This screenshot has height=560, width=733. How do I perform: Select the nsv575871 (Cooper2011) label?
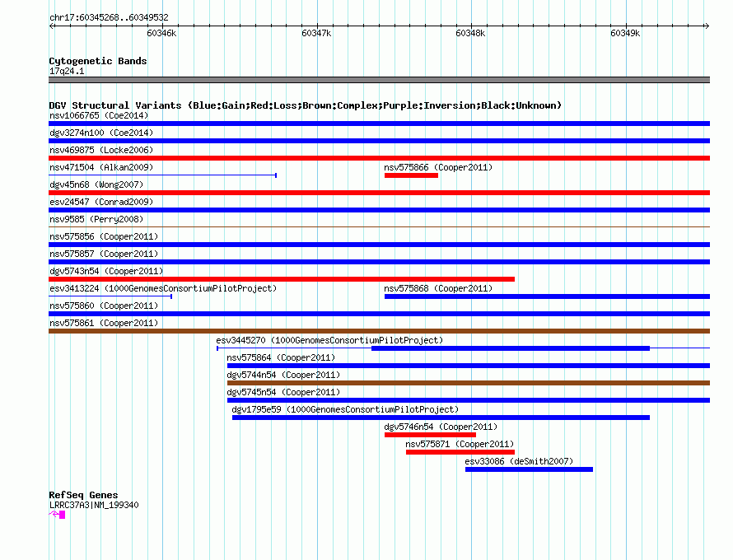tap(460, 444)
